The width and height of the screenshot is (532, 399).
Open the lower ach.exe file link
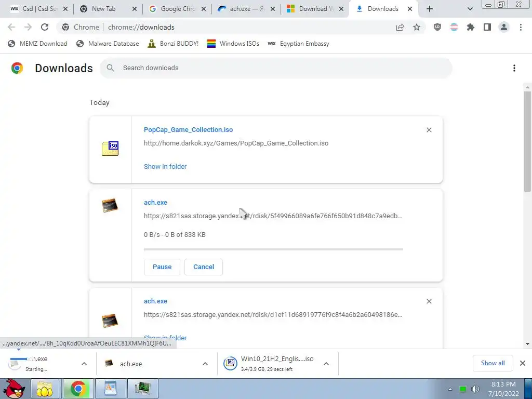coord(155,301)
